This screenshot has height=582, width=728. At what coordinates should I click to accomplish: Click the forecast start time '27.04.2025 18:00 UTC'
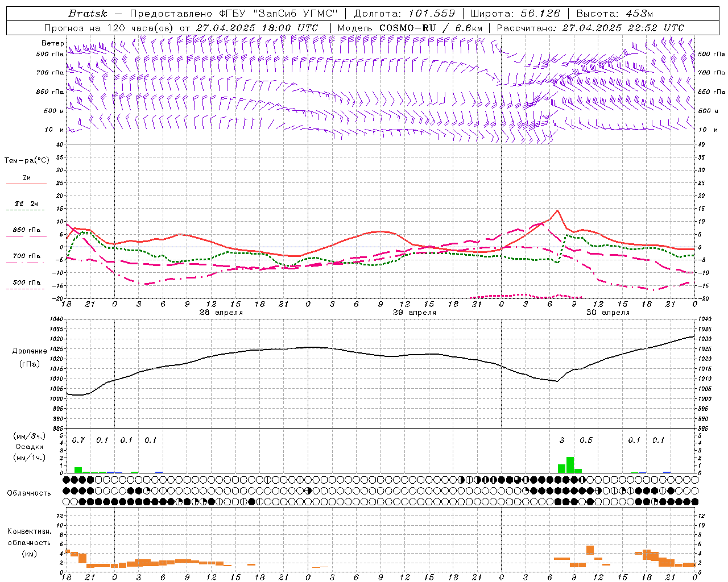[x=257, y=28]
